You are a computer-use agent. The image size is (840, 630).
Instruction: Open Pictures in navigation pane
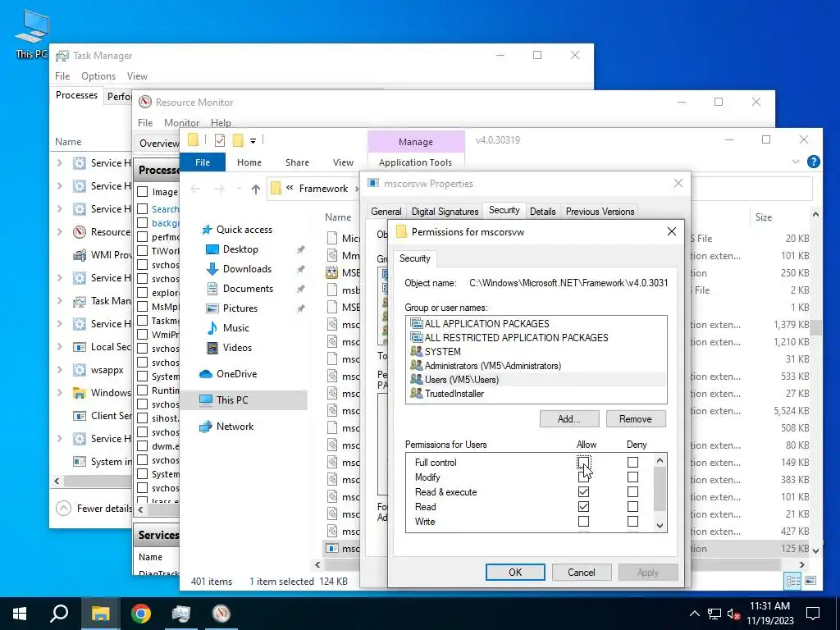[x=240, y=308]
